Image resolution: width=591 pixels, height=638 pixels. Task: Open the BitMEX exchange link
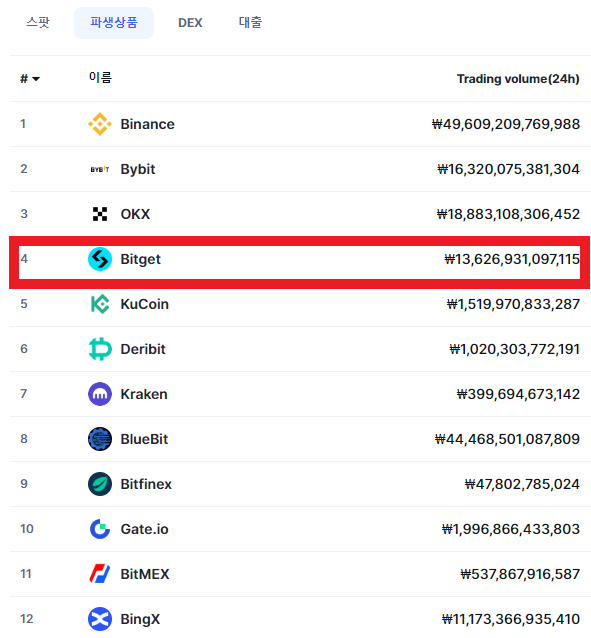144,574
